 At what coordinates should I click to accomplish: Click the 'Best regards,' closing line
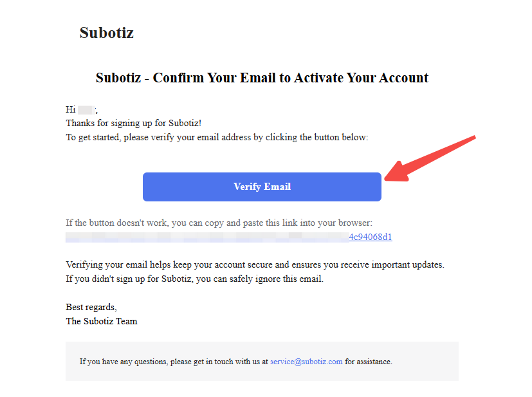(91, 307)
